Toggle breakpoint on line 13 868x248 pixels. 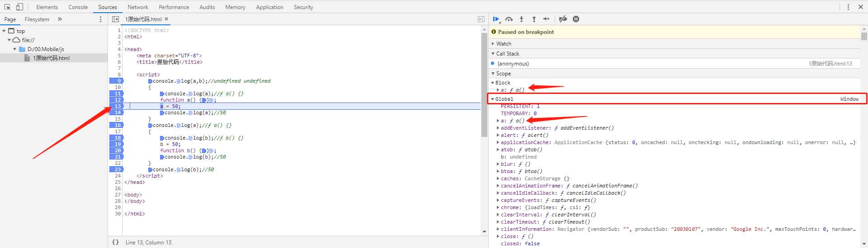click(117, 106)
